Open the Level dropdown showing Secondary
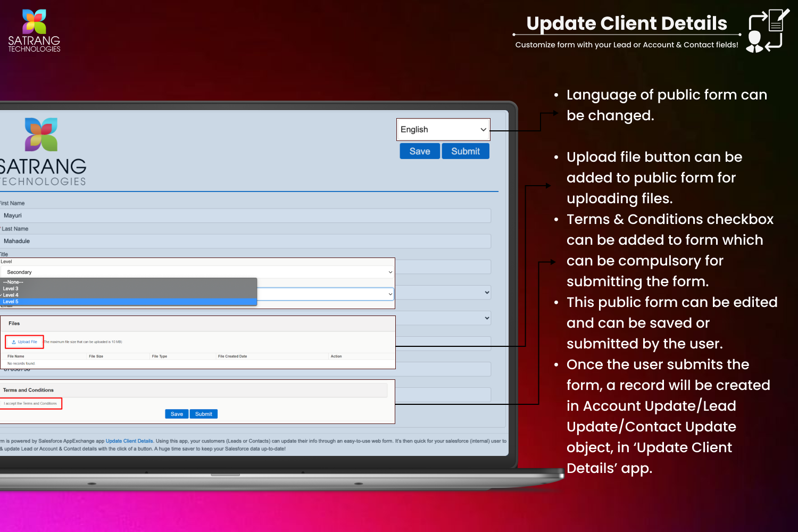 coord(197,272)
